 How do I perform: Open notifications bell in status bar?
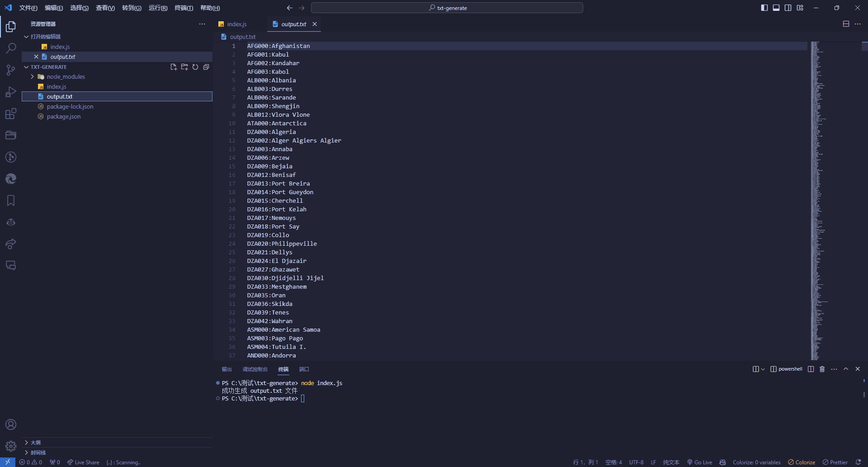[x=858, y=462]
